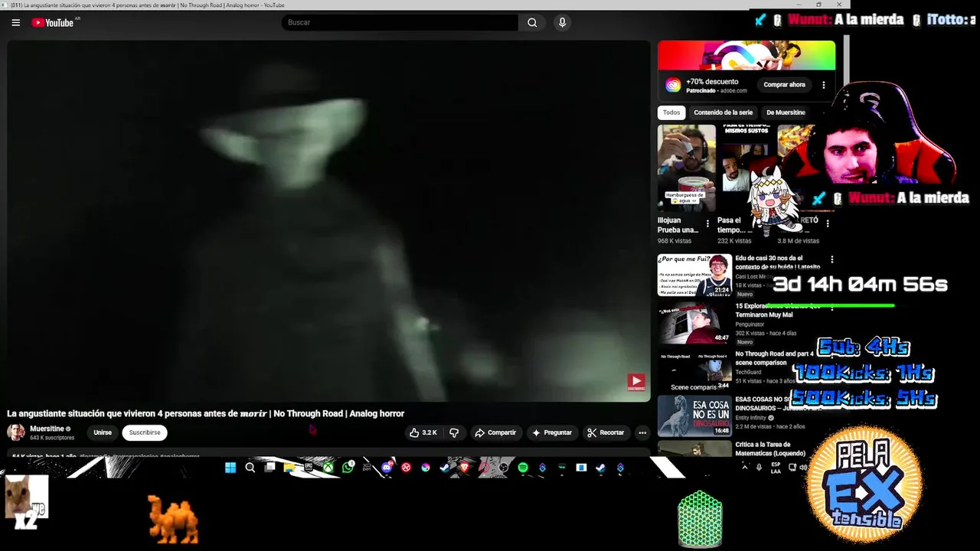Click the Comprar ahora ad button
The image size is (980, 551).
coord(784,85)
